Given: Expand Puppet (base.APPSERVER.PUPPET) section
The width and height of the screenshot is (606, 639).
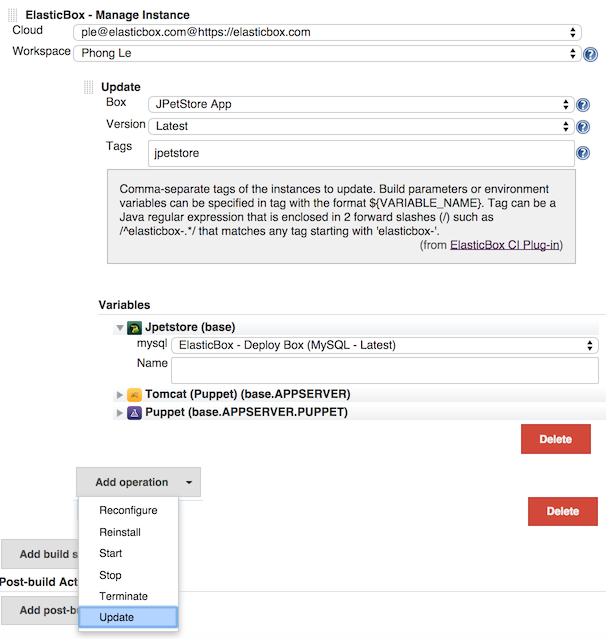Looking at the screenshot, I should point(119,413).
